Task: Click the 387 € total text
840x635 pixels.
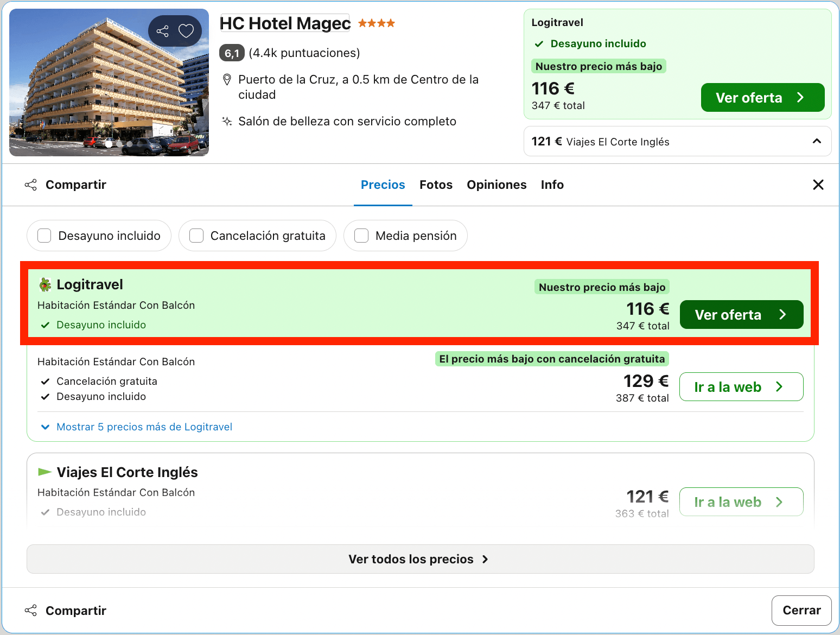Action: coord(642,398)
